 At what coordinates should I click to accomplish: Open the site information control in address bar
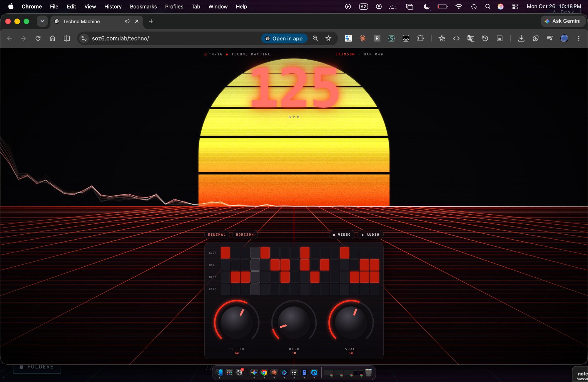[x=84, y=38]
